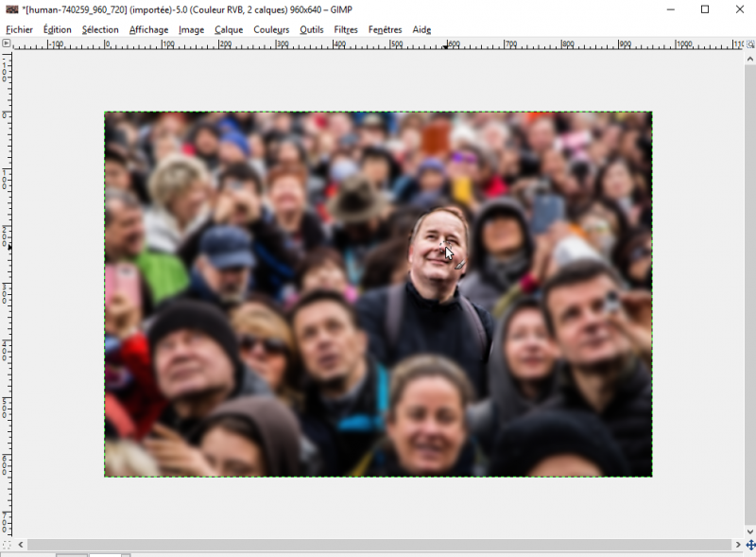Toggle zoom-on-window-resize magnifier icon
The width and height of the screenshot is (756, 557).
(x=750, y=44)
